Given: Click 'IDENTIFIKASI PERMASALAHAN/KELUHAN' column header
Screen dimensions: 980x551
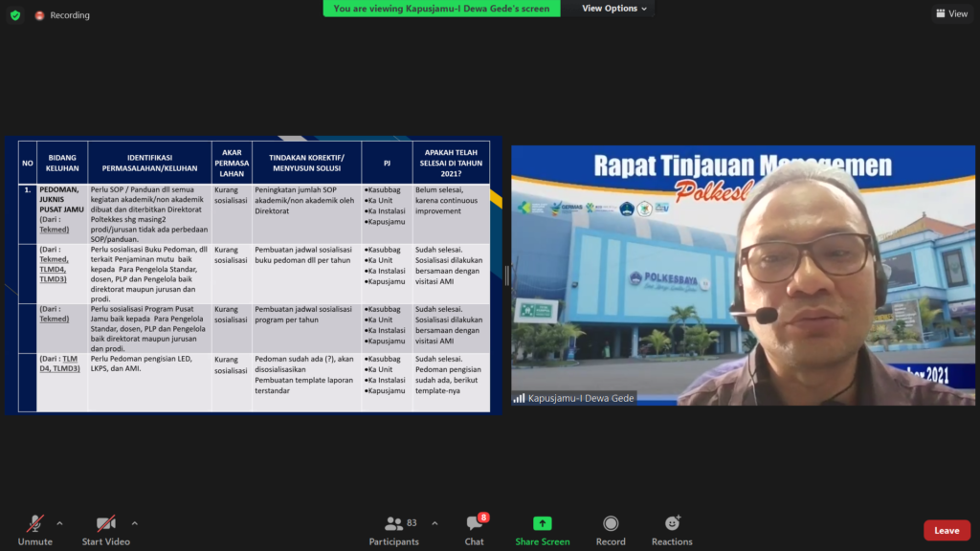Looking at the screenshot, I should pos(149,163).
